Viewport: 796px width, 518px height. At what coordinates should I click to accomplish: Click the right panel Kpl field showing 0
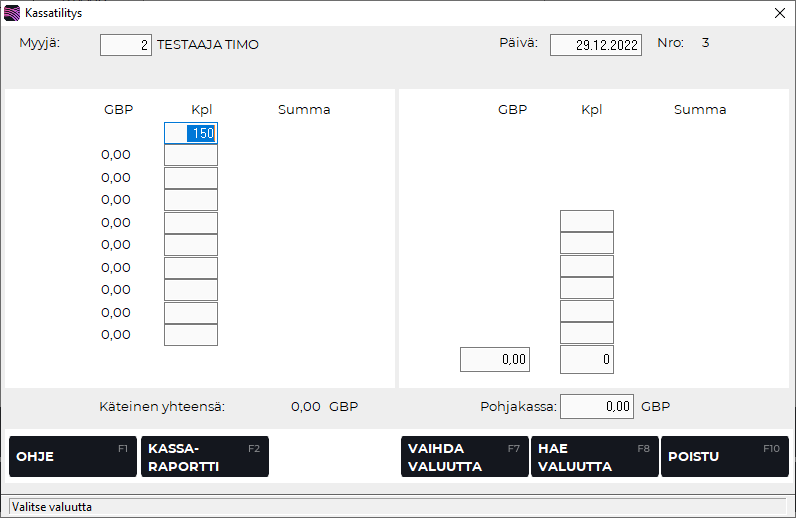pos(586,359)
